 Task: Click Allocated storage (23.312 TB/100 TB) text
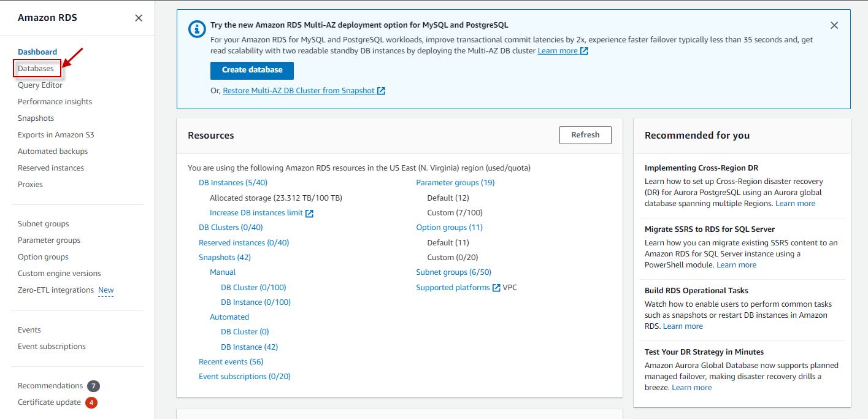pos(276,198)
